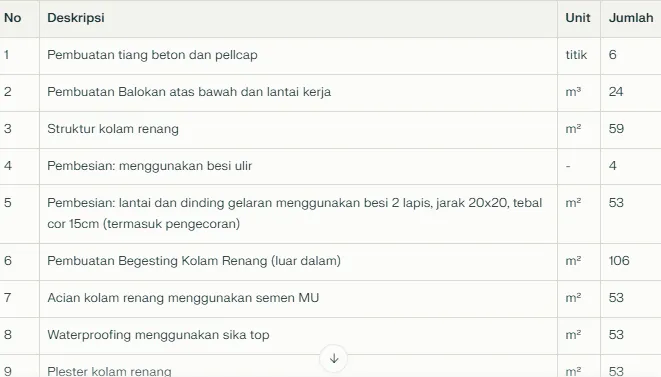Click row number 1 cell
The width and height of the screenshot is (661, 377).
[x=6, y=55]
